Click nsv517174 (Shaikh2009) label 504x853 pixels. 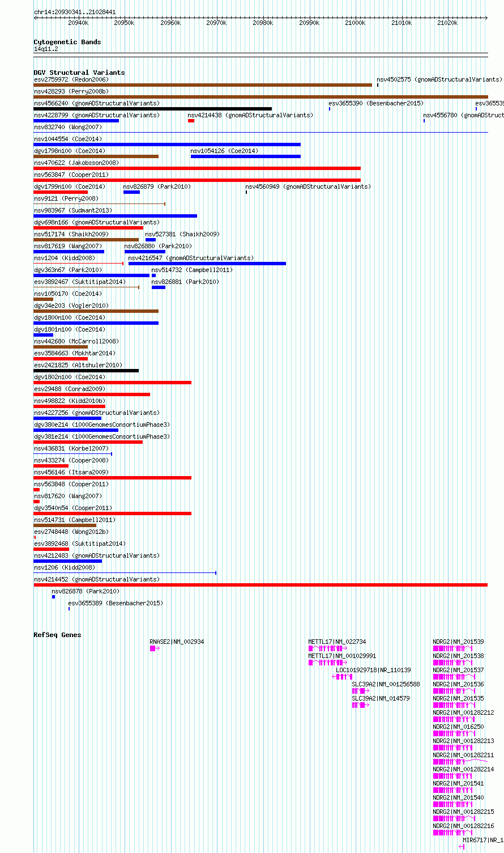coord(71,234)
